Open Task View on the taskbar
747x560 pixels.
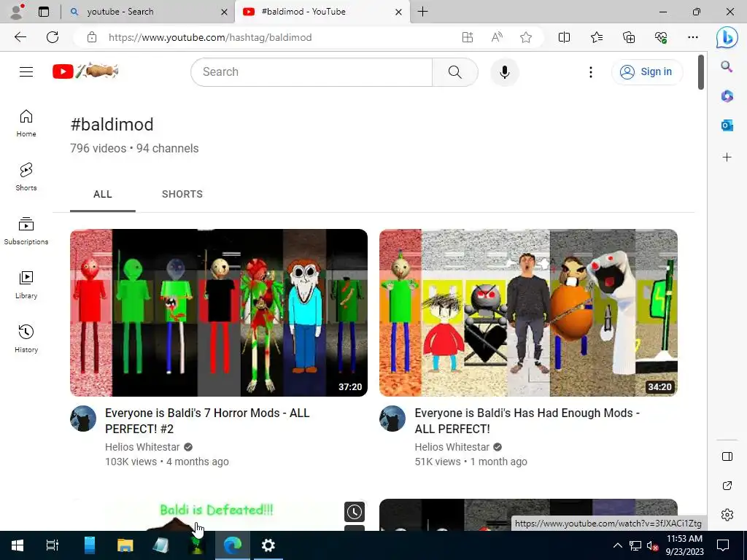click(x=53, y=545)
